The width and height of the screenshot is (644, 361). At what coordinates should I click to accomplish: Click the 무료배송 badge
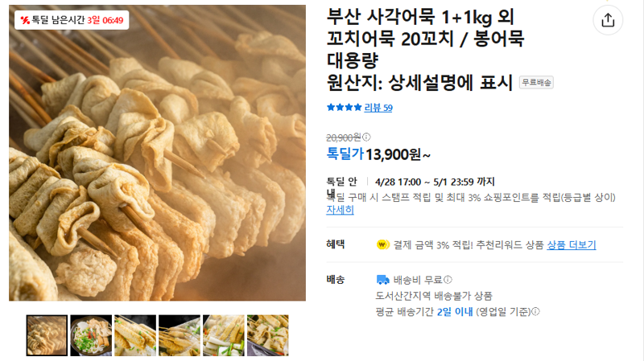pyautogui.click(x=536, y=83)
